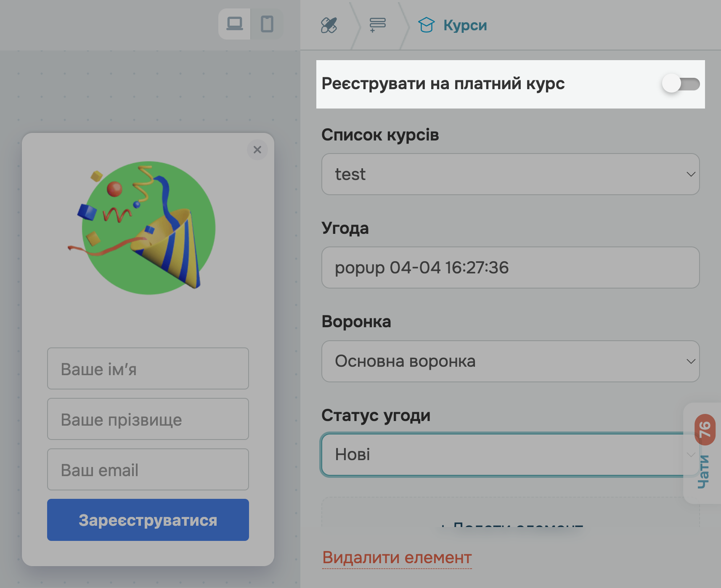721x588 pixels.
Task: Click the form element icon in breadcrumb
Action: [376, 25]
